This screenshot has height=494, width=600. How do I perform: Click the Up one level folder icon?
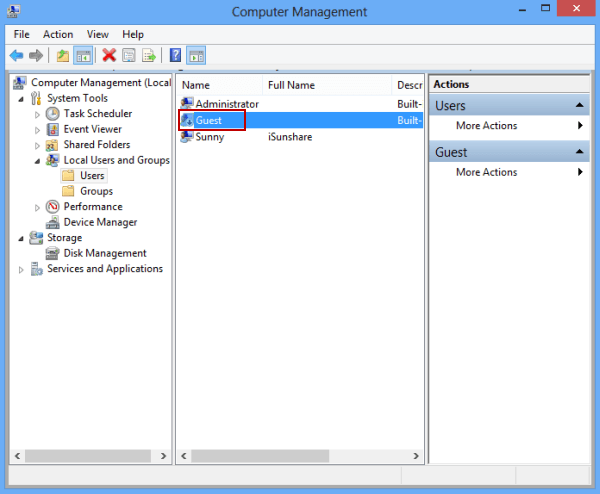coord(62,56)
